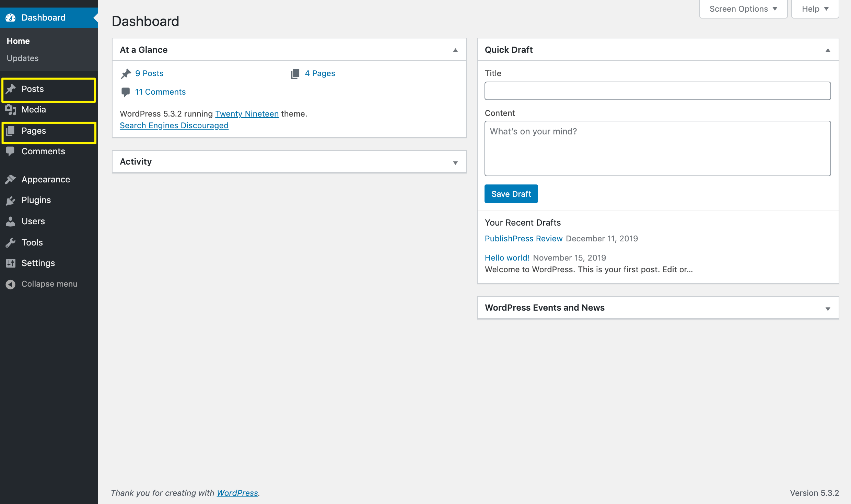
Task: Expand the Activity panel arrow
Action: 455,163
